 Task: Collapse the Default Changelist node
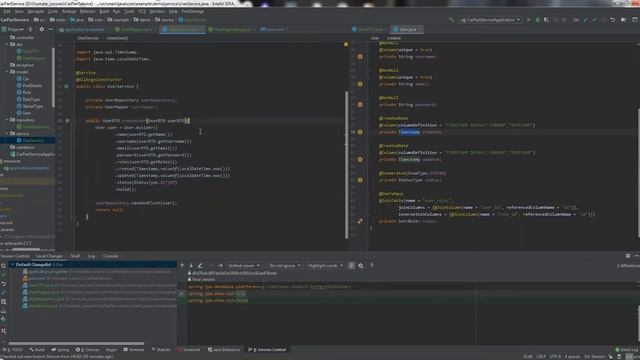[12, 264]
